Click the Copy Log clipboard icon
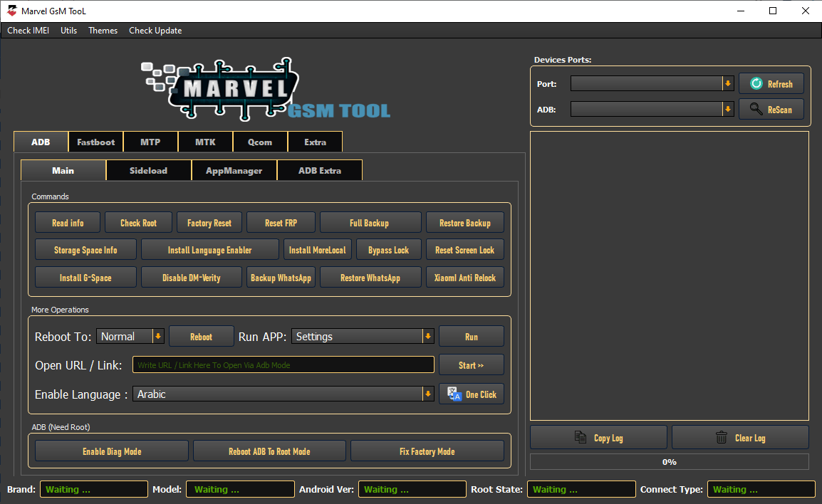The image size is (822, 504). click(580, 436)
